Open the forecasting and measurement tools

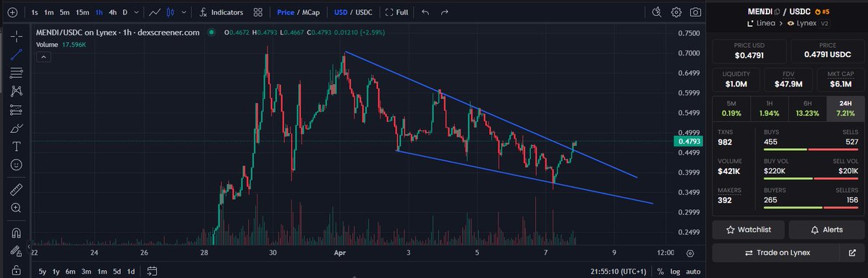point(16,110)
